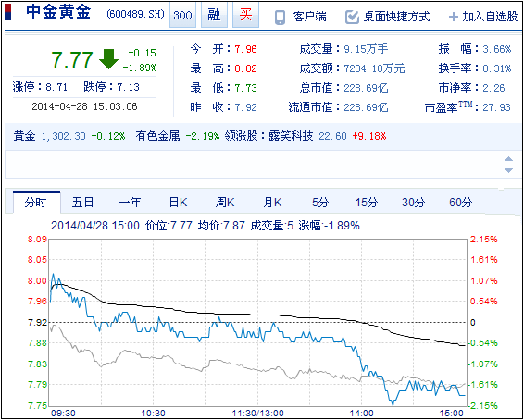Select the 分时 chart tab
This screenshot has width=524, height=420.
[x=37, y=203]
